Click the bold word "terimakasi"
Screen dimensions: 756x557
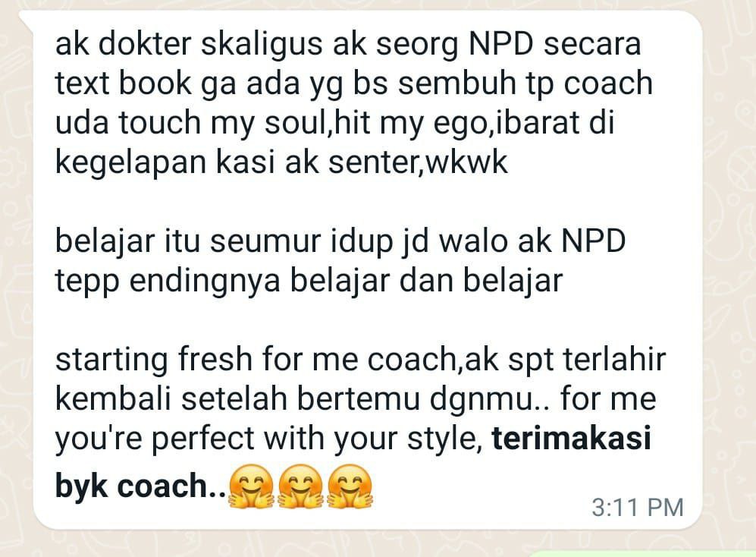pos(571,439)
